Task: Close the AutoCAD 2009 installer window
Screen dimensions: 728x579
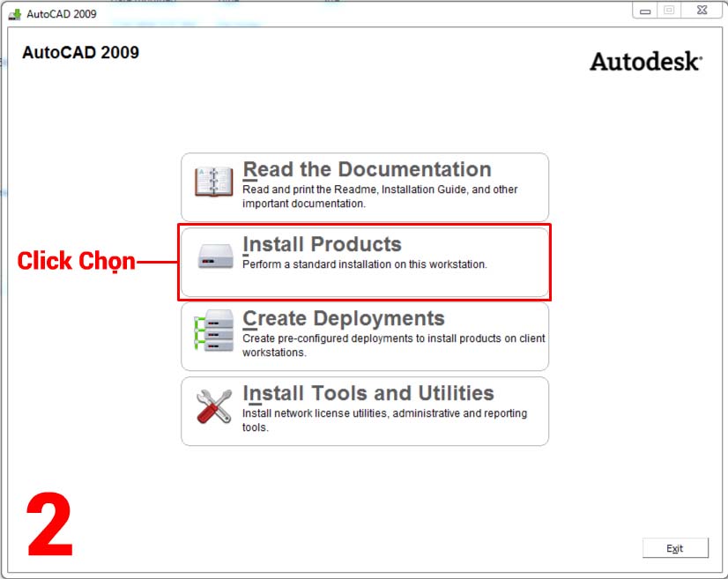Action: 702,11
